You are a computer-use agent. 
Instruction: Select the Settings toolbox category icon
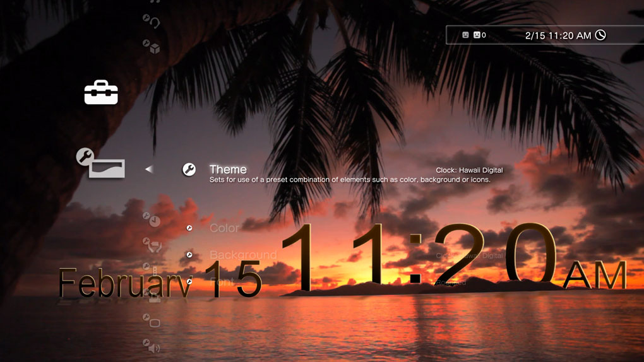coord(101,92)
